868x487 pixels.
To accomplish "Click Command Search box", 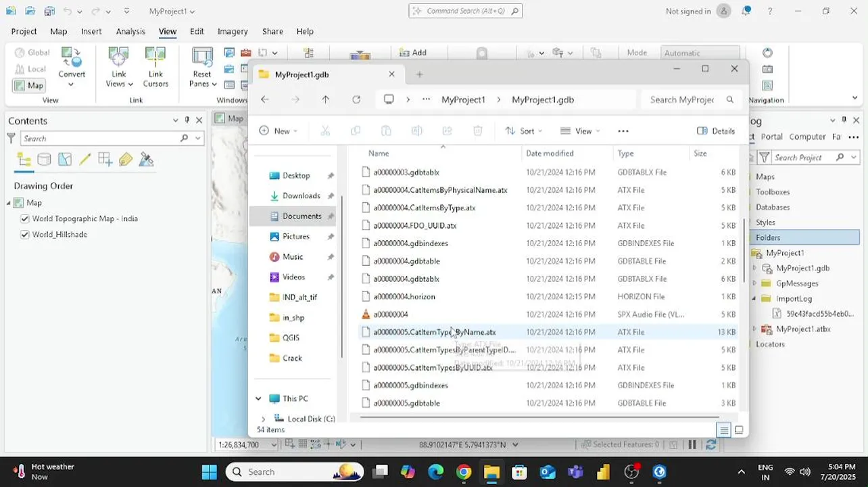I will click(x=466, y=11).
